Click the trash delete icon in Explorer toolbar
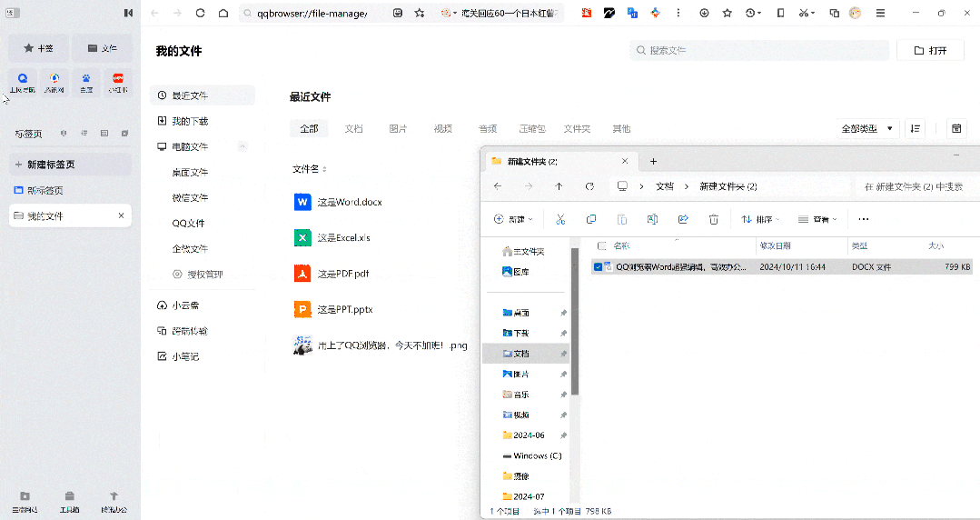The width and height of the screenshot is (980, 520). click(x=714, y=219)
